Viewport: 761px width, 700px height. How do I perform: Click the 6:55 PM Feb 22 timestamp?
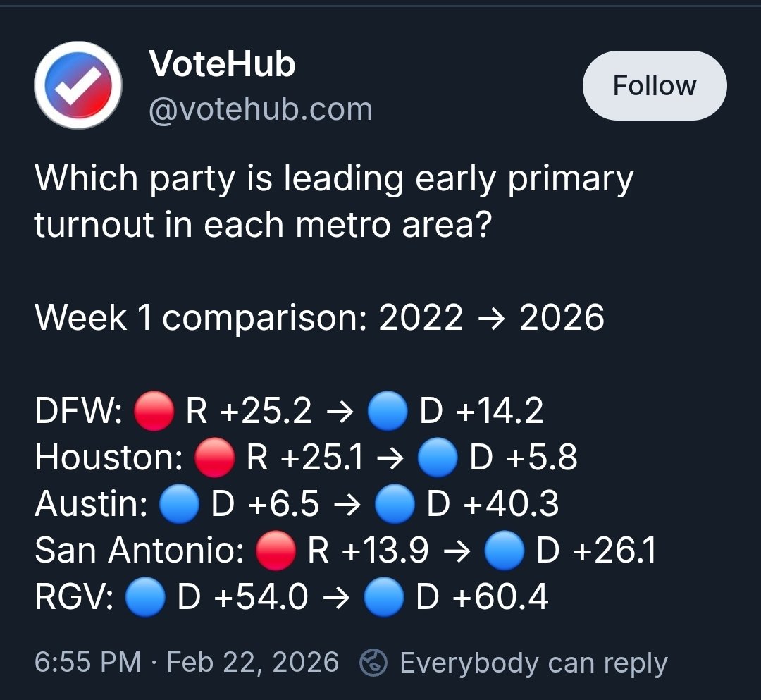click(187, 663)
